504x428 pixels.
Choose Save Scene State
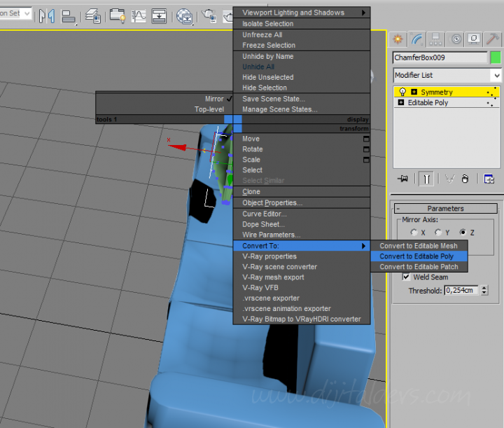click(x=302, y=99)
